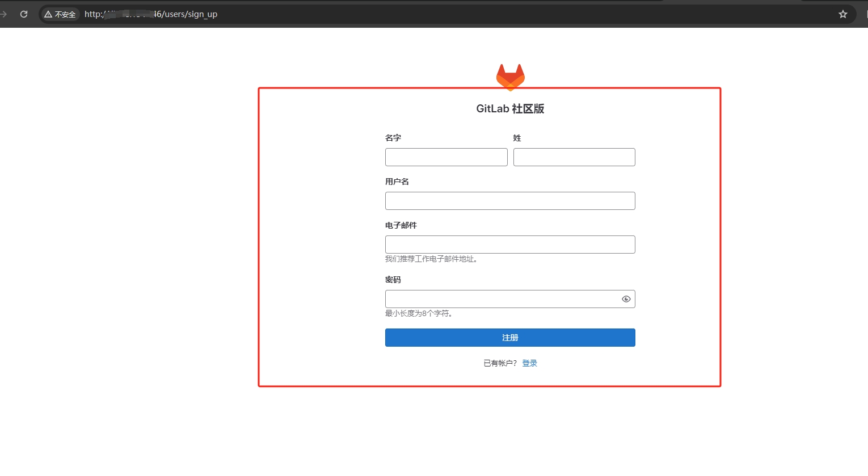Reload the page with the refresh icon
The height and width of the screenshot is (476, 868).
point(24,14)
